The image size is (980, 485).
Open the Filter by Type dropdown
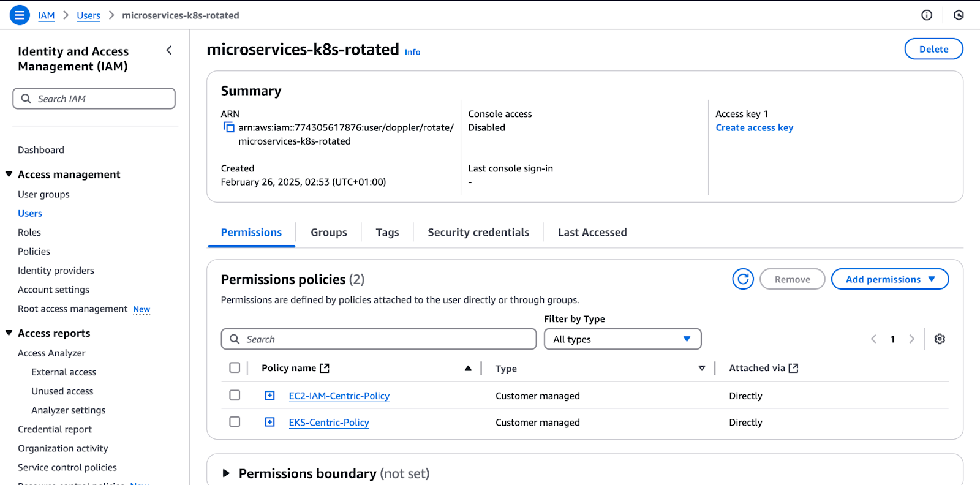pos(622,339)
